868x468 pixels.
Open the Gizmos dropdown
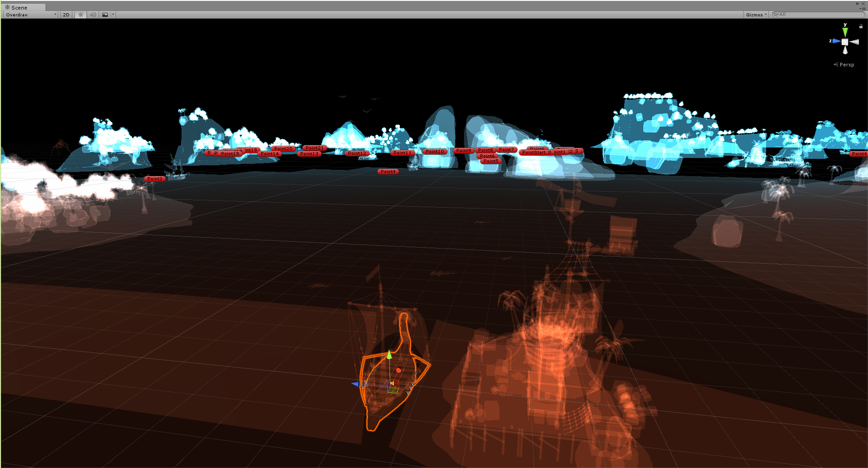tap(756, 15)
